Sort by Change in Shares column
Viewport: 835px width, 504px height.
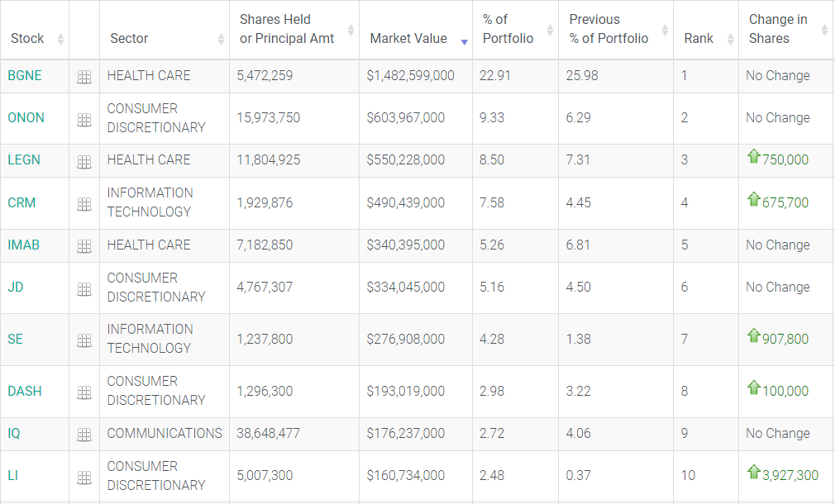pos(824,30)
